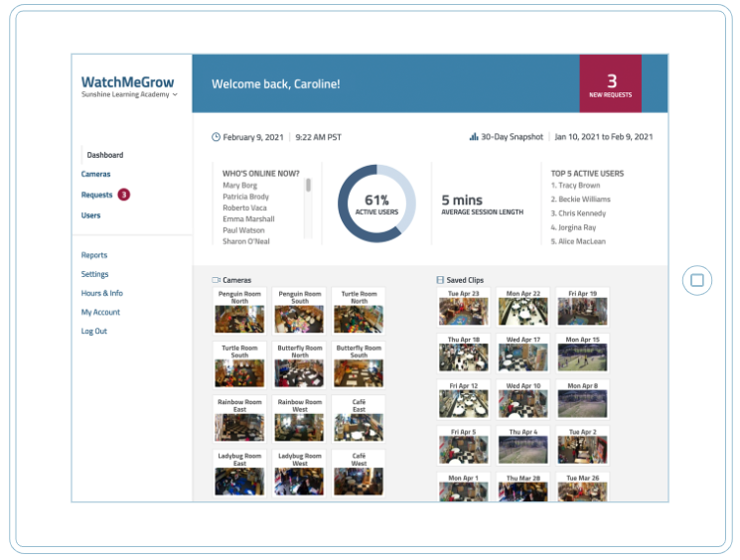This screenshot has height=560, width=740.
Task: Open Rainbow Room West camera
Action: 299,420
